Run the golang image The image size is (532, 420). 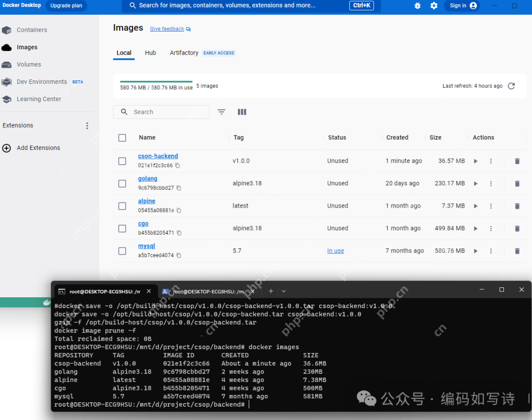[x=476, y=184]
